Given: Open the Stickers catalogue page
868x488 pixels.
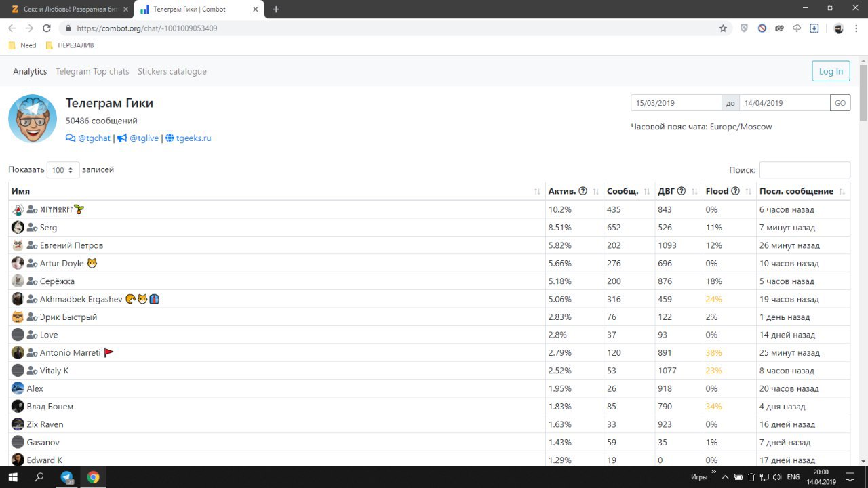Looking at the screenshot, I should (x=172, y=71).
